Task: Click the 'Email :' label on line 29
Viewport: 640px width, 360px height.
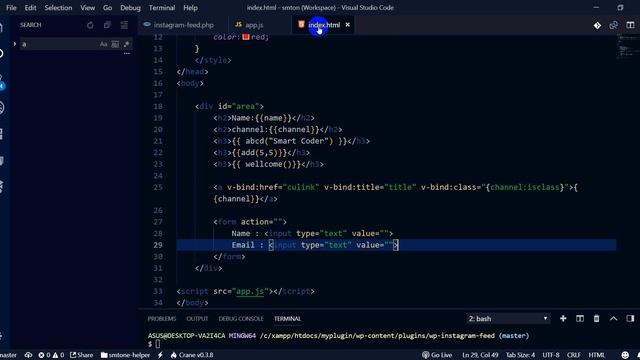Action: [x=247, y=245]
